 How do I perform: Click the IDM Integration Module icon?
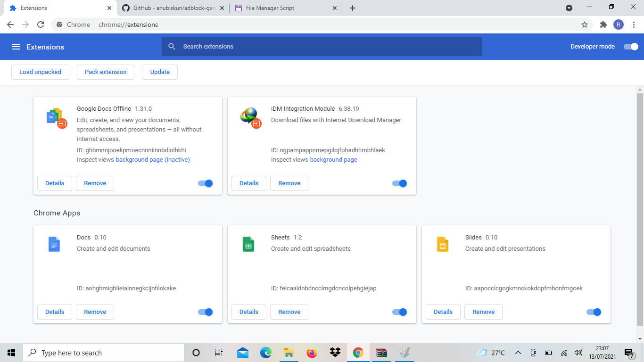pyautogui.click(x=250, y=117)
